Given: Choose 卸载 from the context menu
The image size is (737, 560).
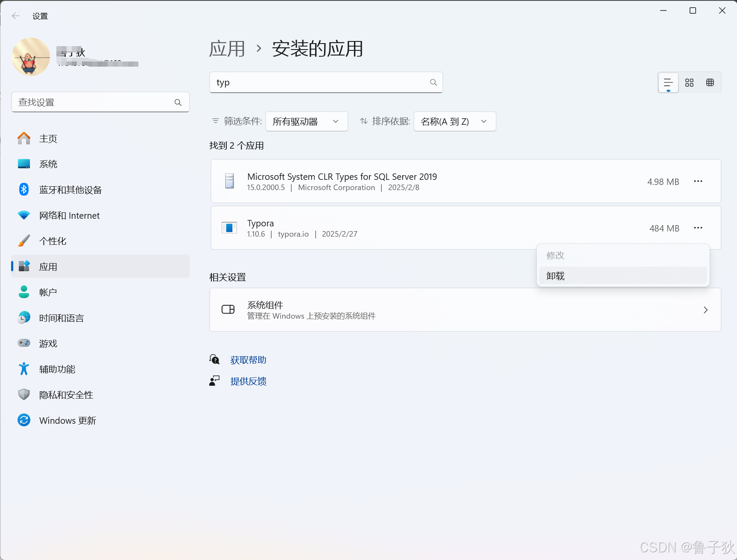Looking at the screenshot, I should click(623, 276).
